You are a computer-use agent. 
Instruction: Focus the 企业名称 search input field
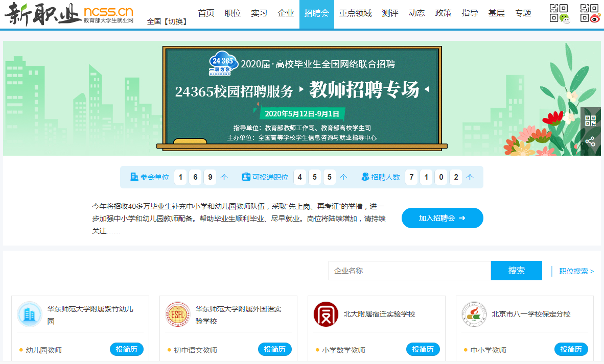[x=409, y=271]
